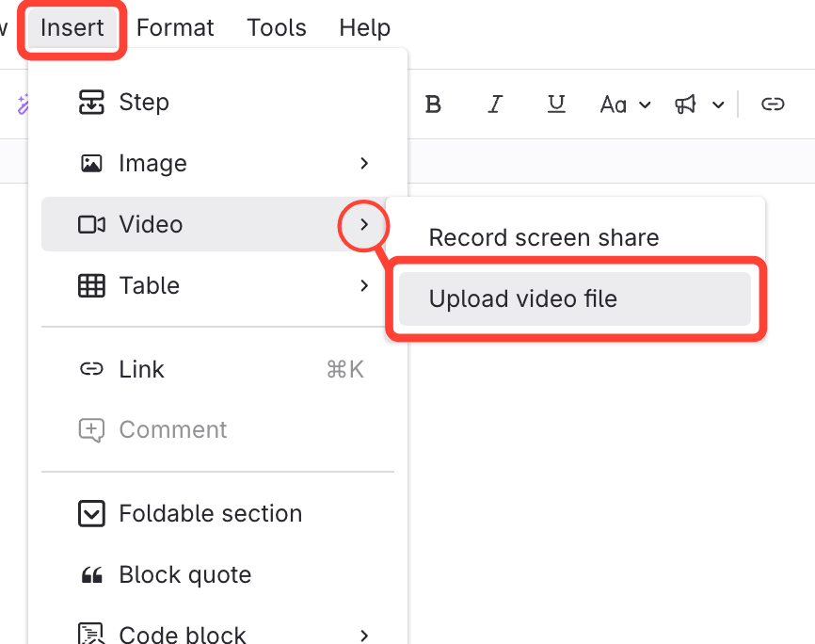Image resolution: width=815 pixels, height=644 pixels.
Task: Click the Foldable section icon
Action: [x=91, y=513]
